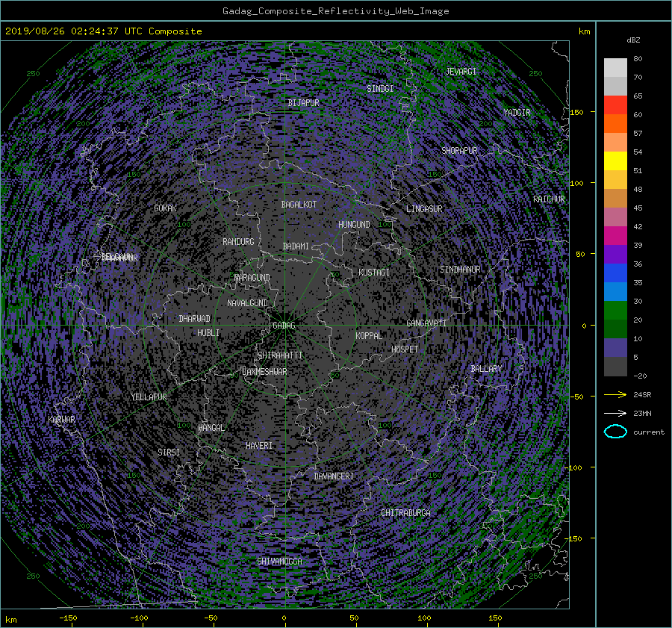672x628 pixels.
Task: Select the purple-blue 5-10 dBZ color swatch
Action: pyautogui.click(x=615, y=348)
